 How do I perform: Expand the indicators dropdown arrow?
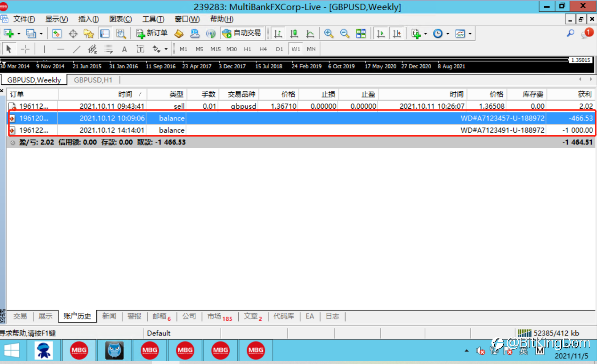pyautogui.click(x=426, y=34)
